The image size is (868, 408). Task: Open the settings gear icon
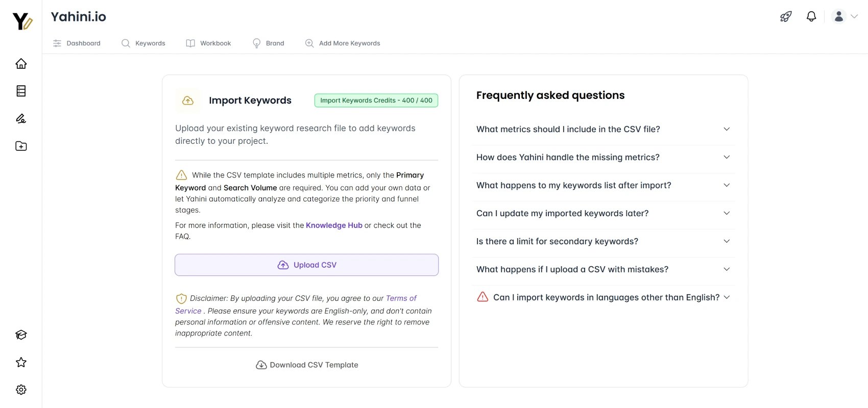(x=20, y=389)
